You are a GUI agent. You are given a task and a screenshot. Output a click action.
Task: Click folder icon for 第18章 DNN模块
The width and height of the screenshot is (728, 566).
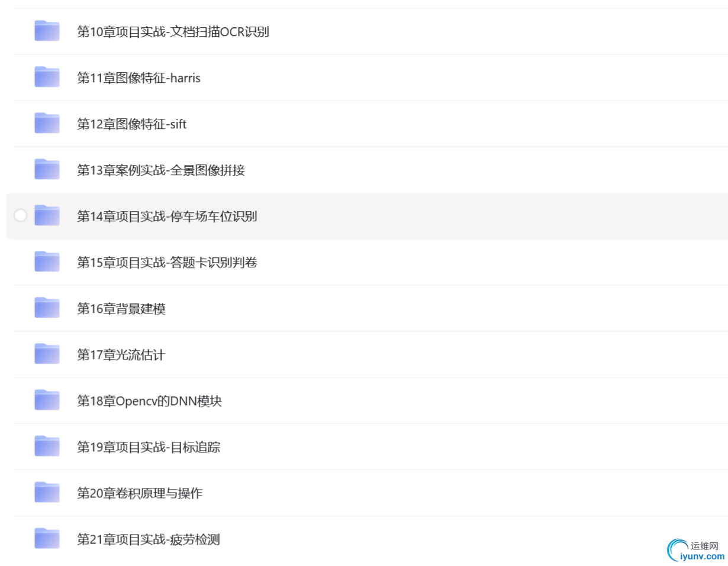pos(47,400)
